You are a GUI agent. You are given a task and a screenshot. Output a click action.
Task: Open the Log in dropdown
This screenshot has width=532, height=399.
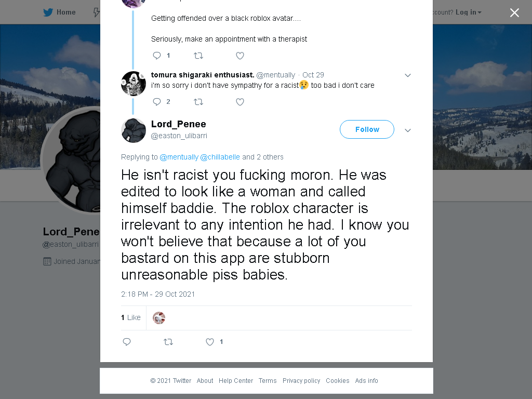coord(468,12)
